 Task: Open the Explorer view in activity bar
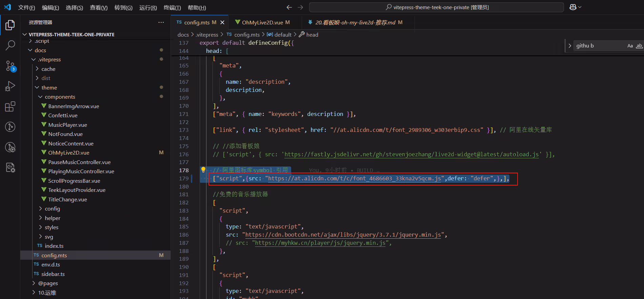(x=10, y=25)
